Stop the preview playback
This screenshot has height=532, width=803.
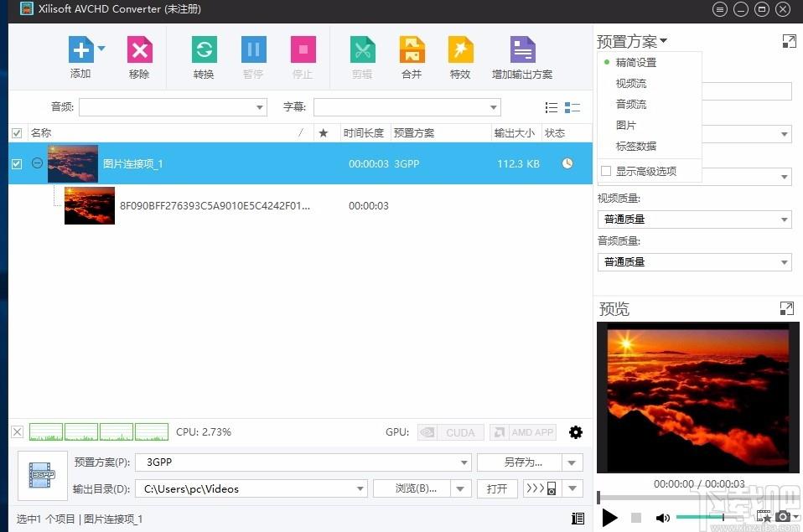636,518
